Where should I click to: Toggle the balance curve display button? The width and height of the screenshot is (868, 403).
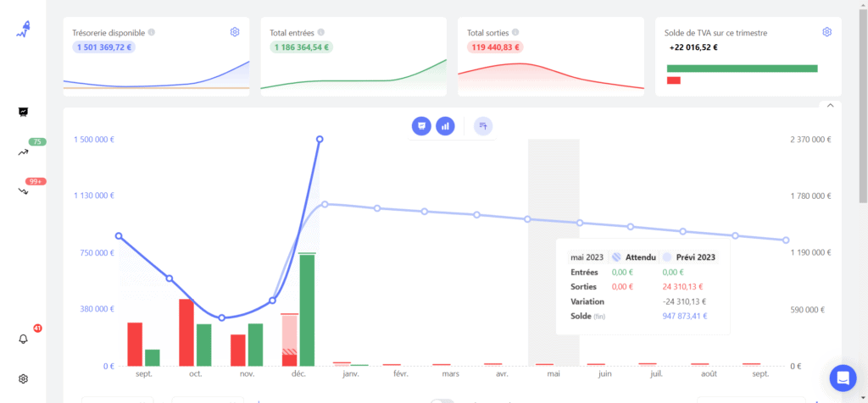pyautogui.click(x=420, y=126)
